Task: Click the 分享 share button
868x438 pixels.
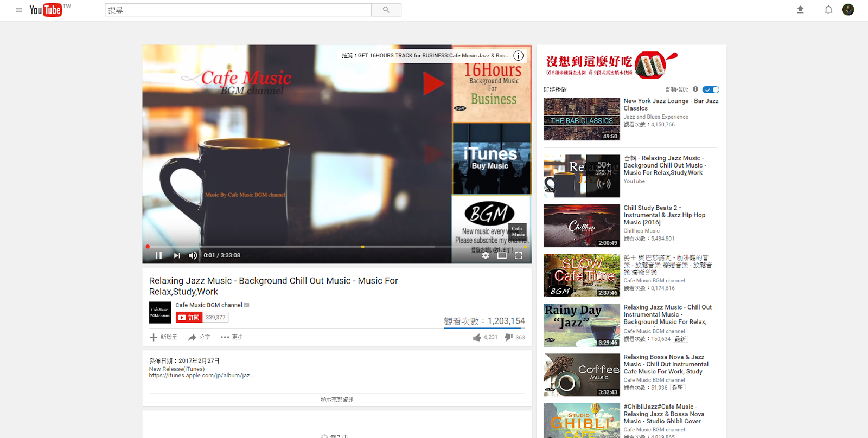Action: pos(199,337)
